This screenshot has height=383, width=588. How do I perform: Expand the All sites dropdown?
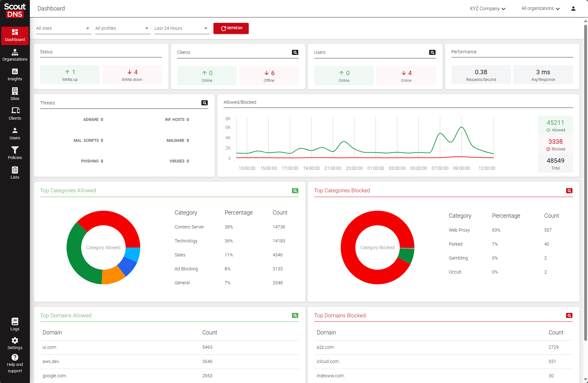(x=63, y=28)
